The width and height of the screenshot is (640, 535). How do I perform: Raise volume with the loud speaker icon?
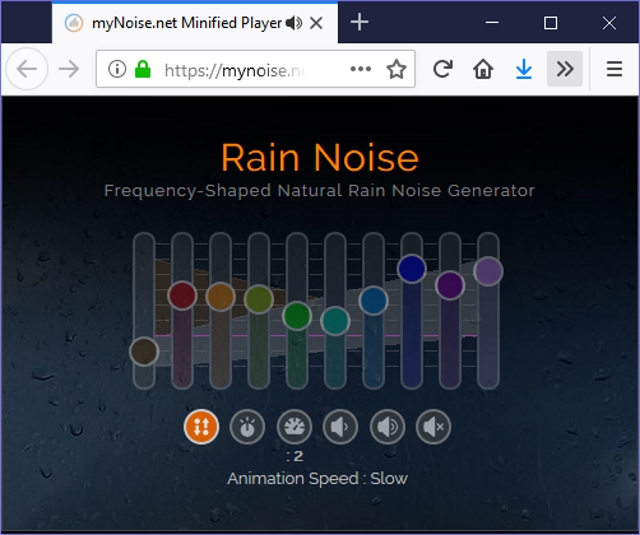tap(387, 427)
